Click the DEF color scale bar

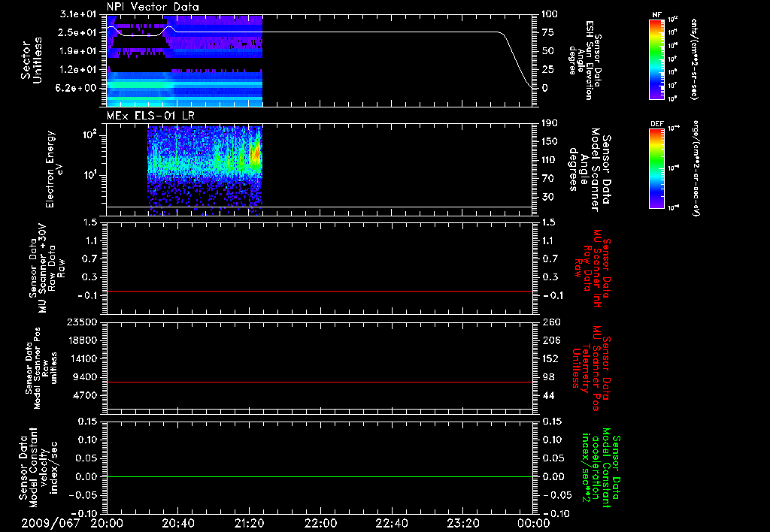point(656,168)
